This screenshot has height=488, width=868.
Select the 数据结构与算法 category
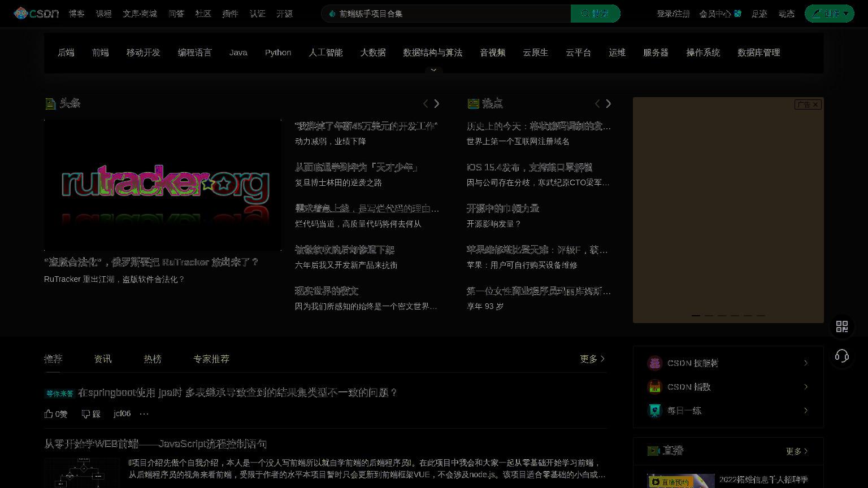[433, 53]
